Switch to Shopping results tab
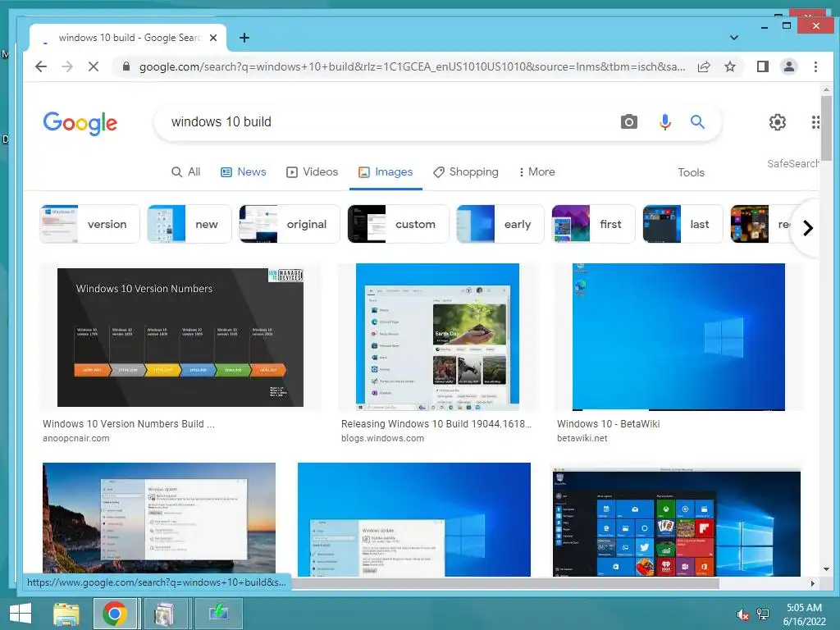This screenshot has width=840, height=630. pos(466,172)
